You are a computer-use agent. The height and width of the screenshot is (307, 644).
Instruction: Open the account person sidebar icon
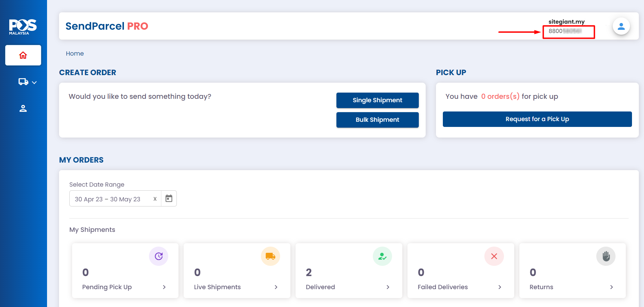(x=23, y=108)
